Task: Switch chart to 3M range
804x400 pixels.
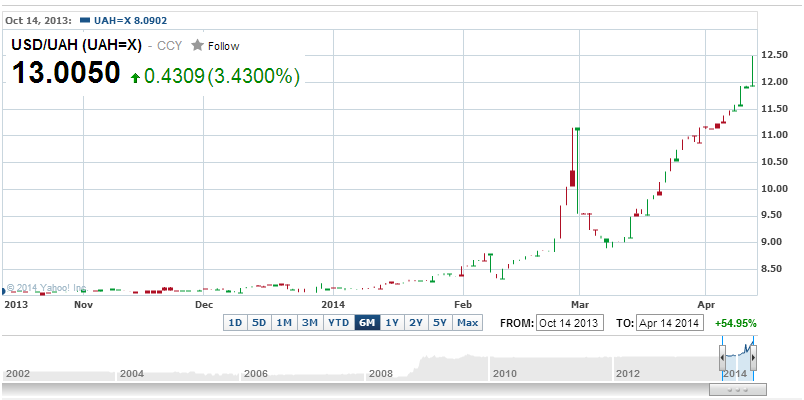Action: point(310,323)
